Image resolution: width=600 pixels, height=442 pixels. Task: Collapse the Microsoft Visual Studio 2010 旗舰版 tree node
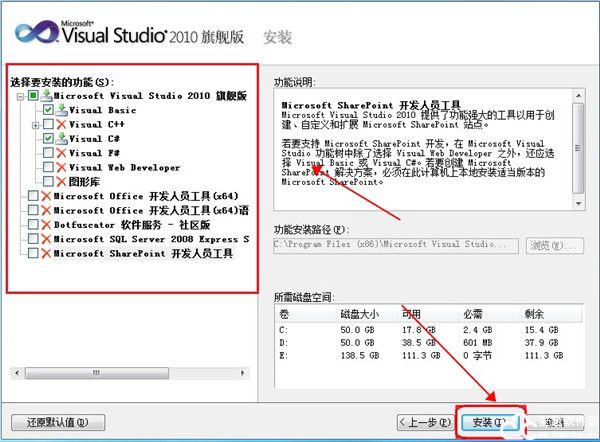coord(20,96)
